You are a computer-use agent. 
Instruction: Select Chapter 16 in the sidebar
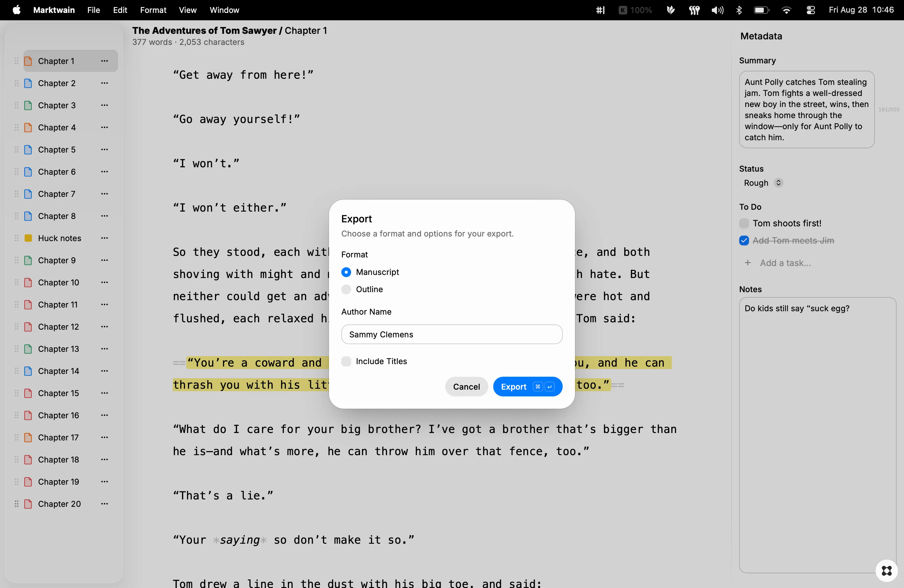pyautogui.click(x=71, y=415)
